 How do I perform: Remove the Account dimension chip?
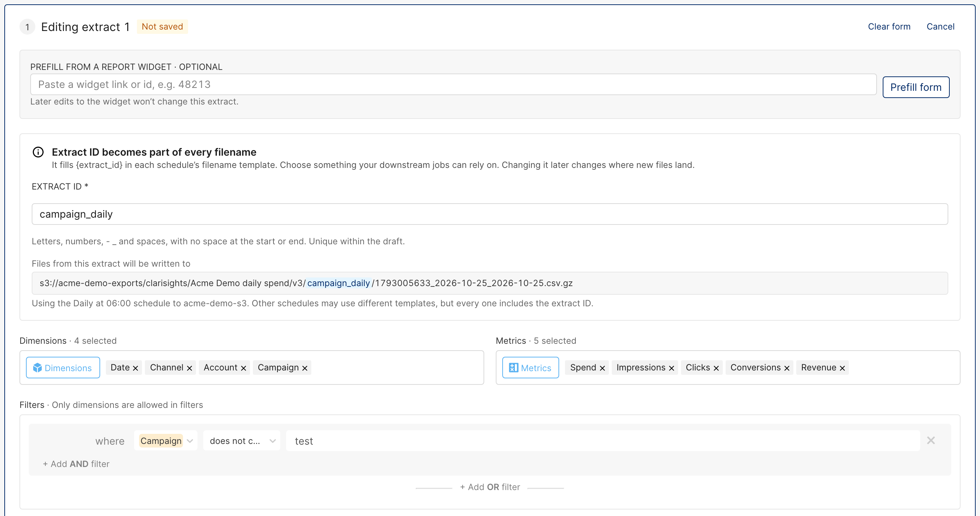pos(244,368)
